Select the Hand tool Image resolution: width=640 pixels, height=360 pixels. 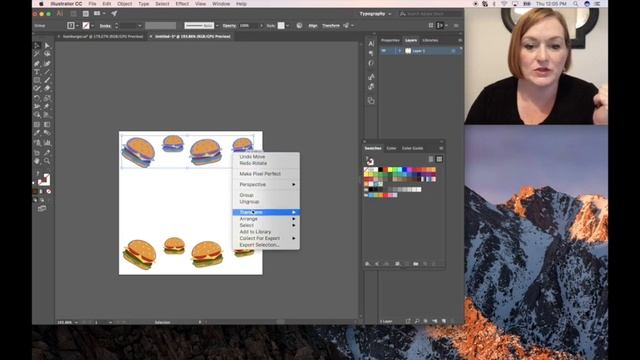point(37,161)
